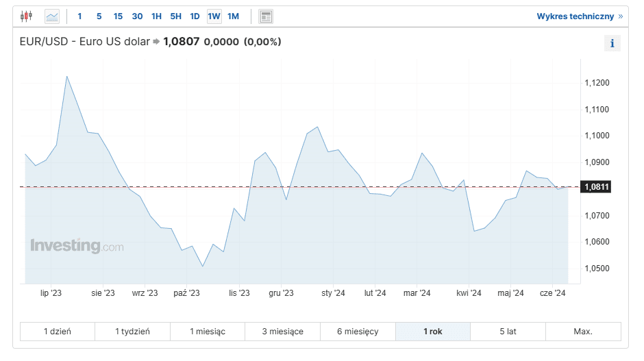644x361 pixels.
Task: Enable the 1D interval
Action: point(195,16)
